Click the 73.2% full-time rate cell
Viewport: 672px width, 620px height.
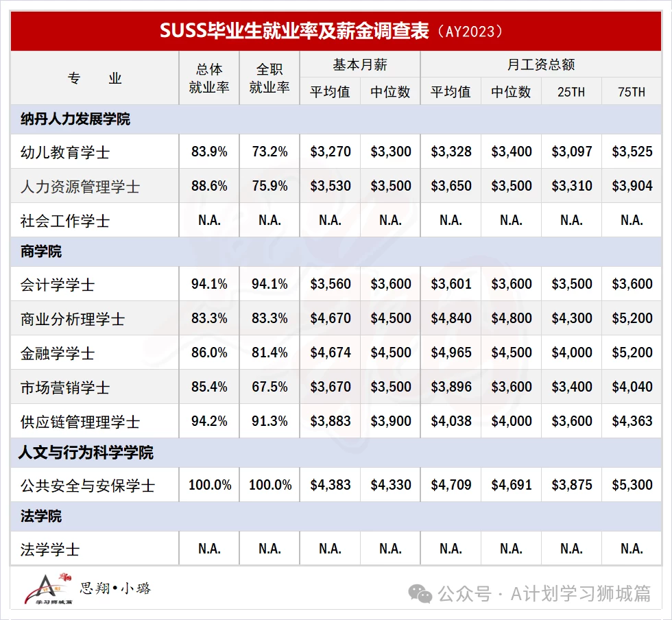click(269, 152)
